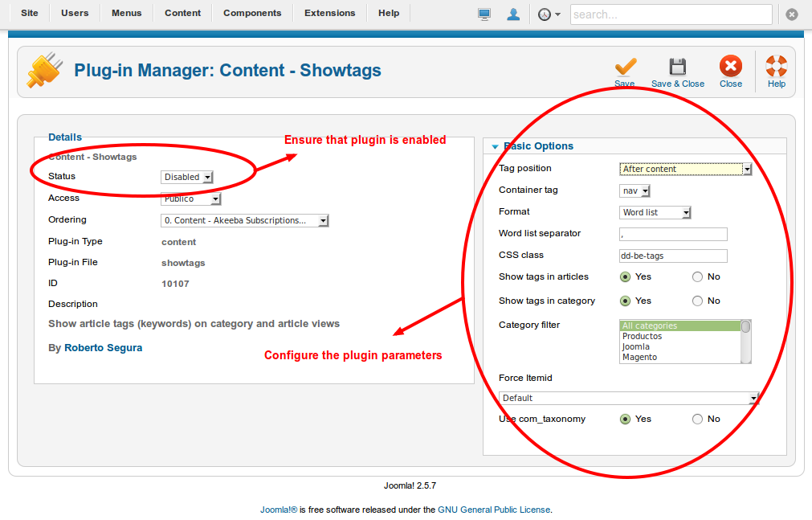Click inside the CSS class field
The image size is (812, 520).
(672, 256)
